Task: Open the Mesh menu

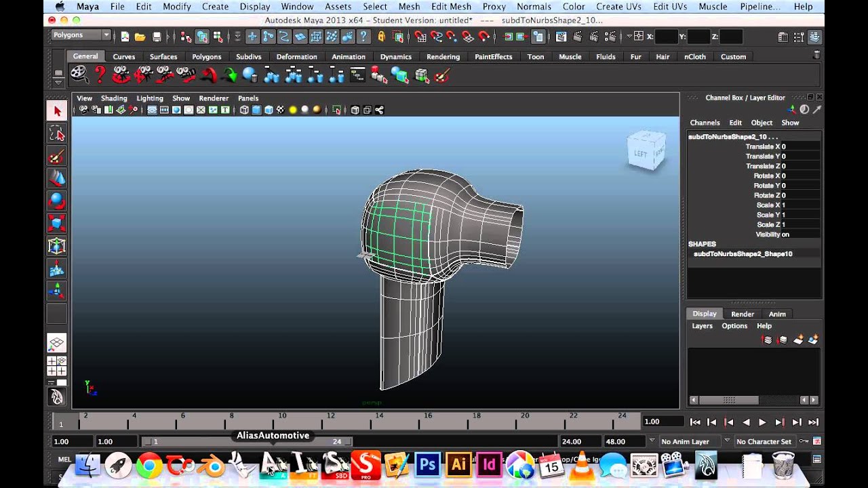Action: pos(409,6)
